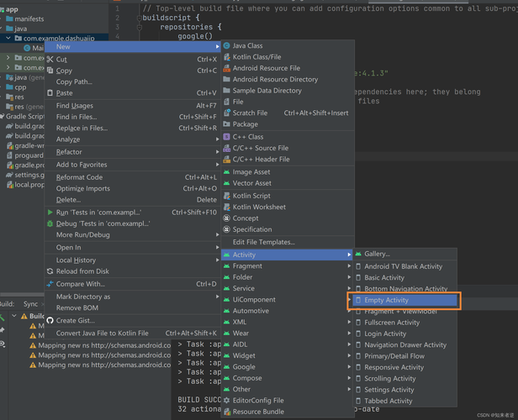518x420 pixels.
Task: Click the Reload from Disk icon
Action: 50,271
